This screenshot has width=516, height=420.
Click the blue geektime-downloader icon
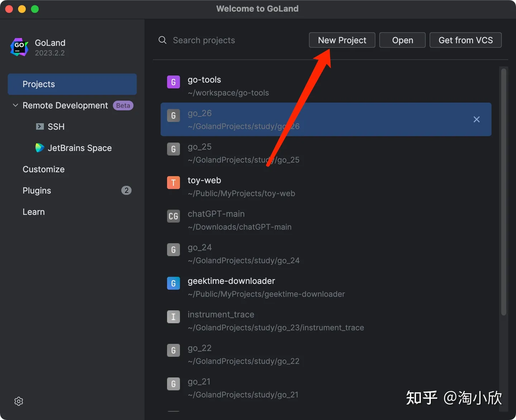coord(173,283)
